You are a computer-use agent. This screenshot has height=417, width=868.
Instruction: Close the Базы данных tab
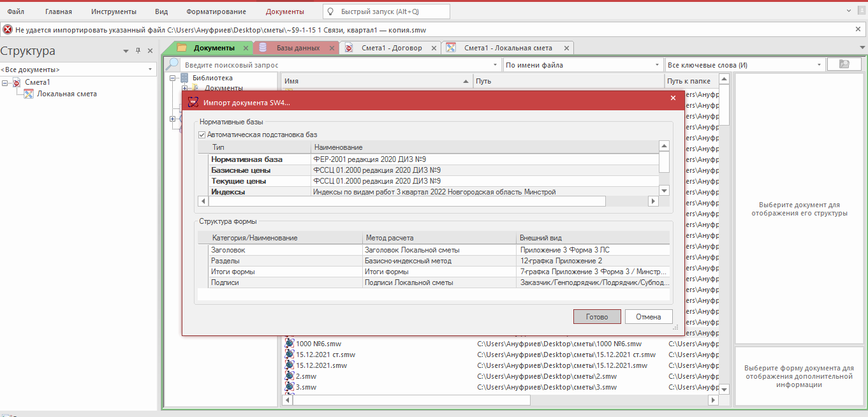click(x=332, y=48)
